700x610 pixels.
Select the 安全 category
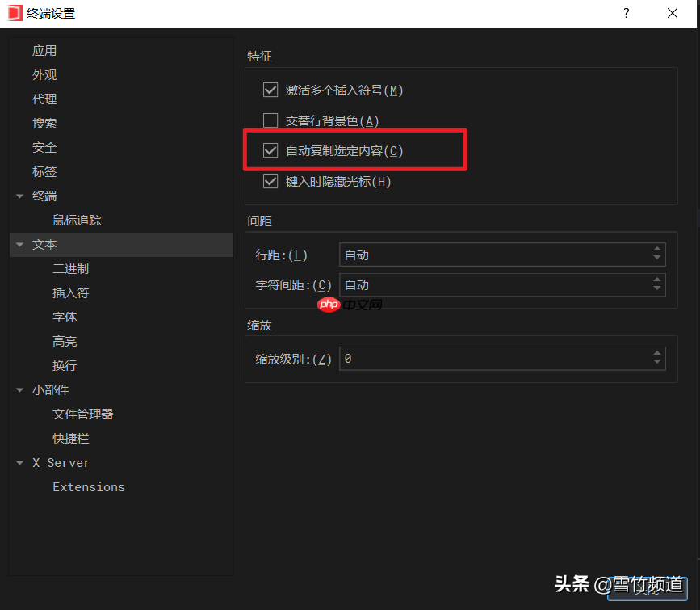click(x=44, y=148)
